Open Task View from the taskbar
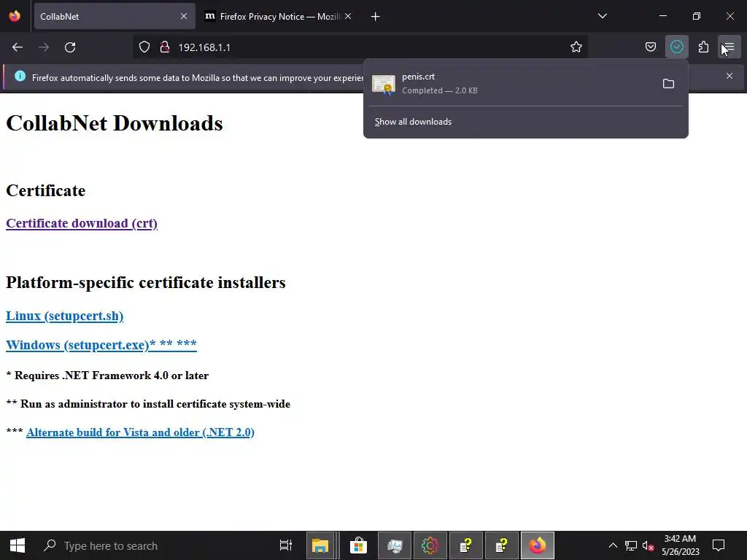 pos(286,545)
